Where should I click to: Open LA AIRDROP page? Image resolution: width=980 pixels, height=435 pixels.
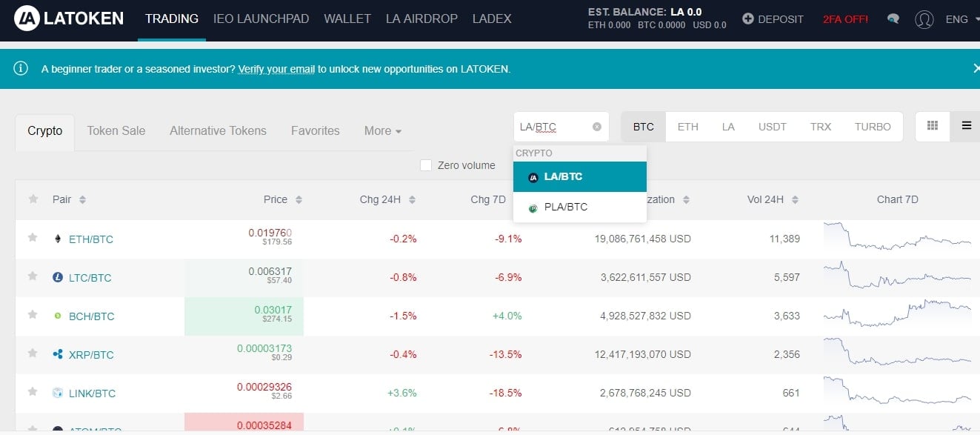pos(421,19)
